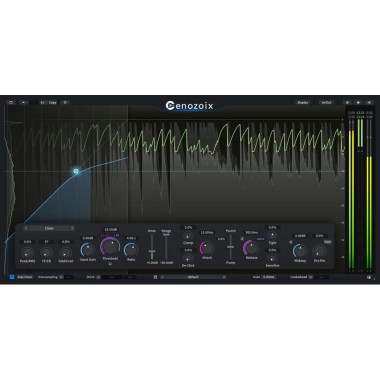Click the Cenozoix logo

(x=189, y=106)
